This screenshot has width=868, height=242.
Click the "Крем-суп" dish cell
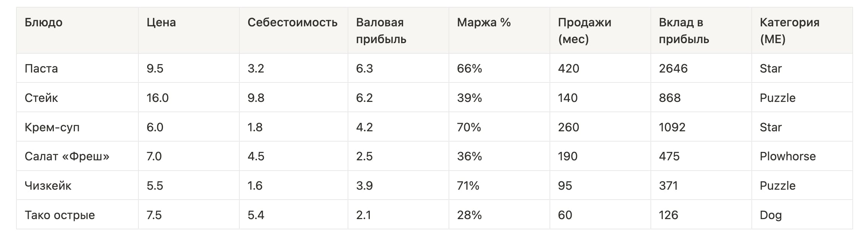pos(52,127)
